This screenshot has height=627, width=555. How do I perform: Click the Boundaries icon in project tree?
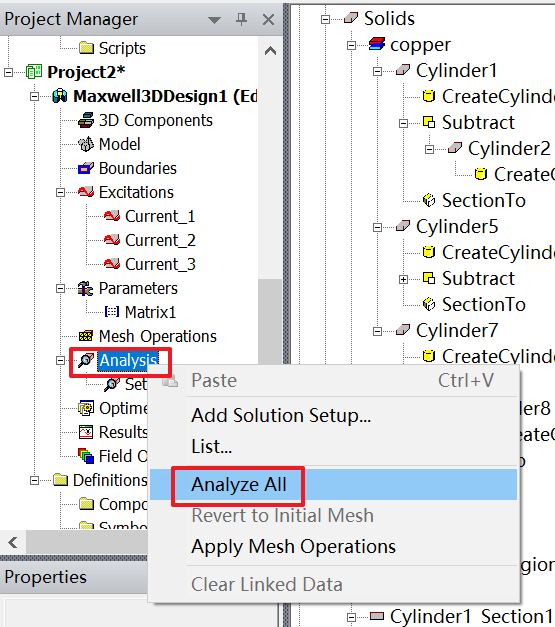pos(86,168)
